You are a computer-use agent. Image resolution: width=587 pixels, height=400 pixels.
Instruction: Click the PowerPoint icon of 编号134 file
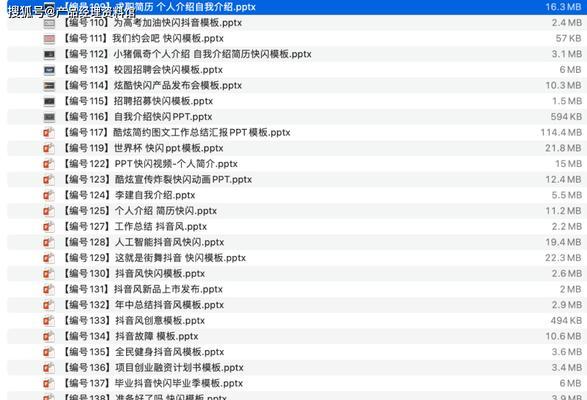coord(49,337)
